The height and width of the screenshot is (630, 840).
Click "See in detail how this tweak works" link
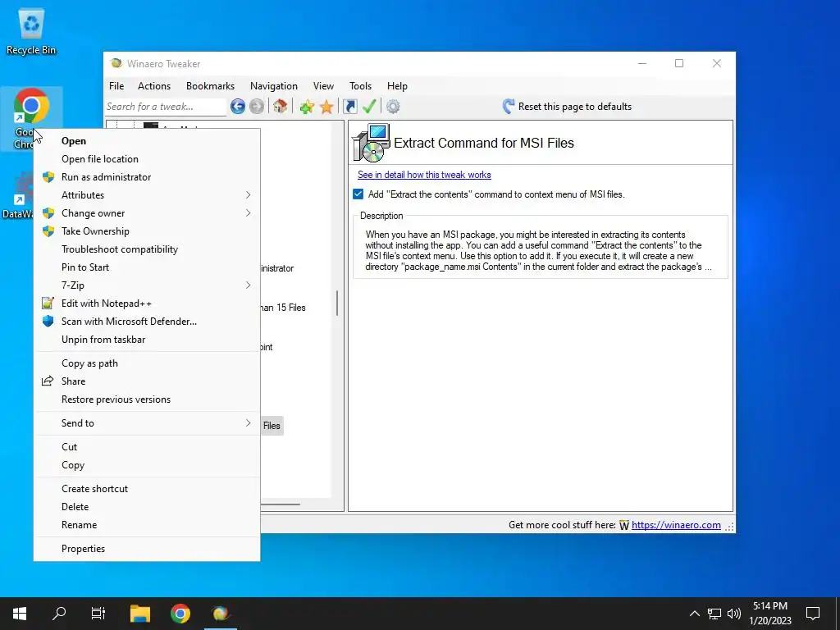point(424,175)
